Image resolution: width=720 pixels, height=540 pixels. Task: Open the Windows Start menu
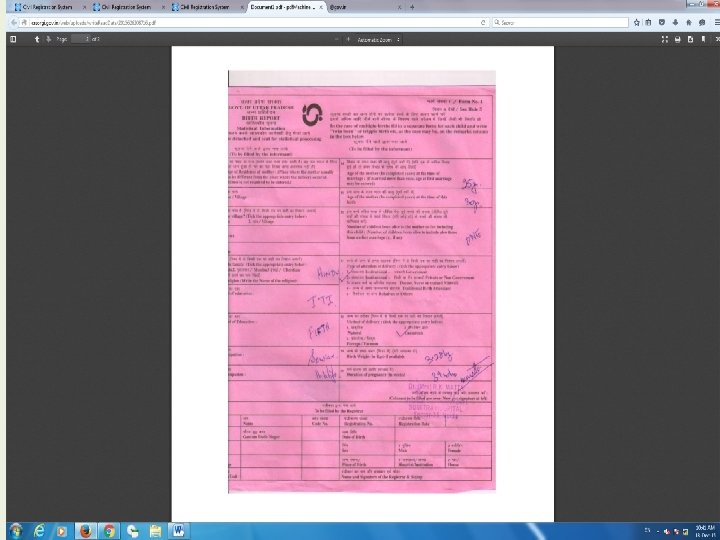point(16,531)
